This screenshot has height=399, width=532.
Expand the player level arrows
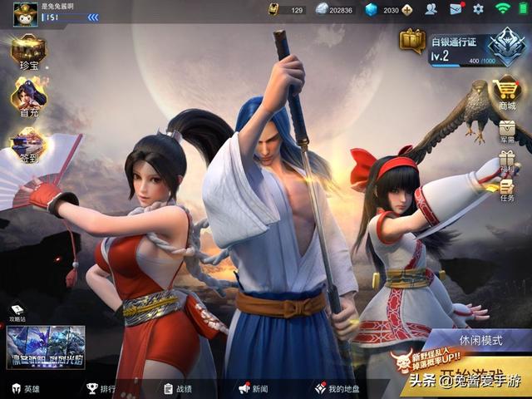(x=93, y=17)
